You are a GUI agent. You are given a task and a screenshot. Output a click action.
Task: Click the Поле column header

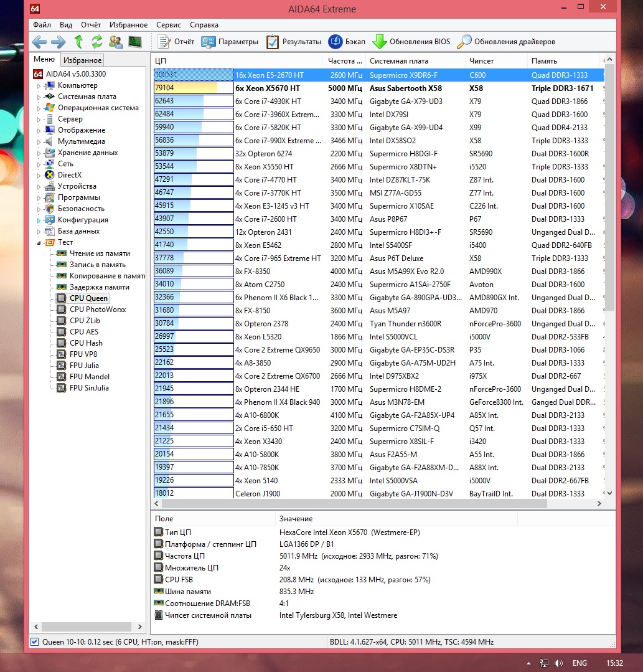click(x=213, y=519)
